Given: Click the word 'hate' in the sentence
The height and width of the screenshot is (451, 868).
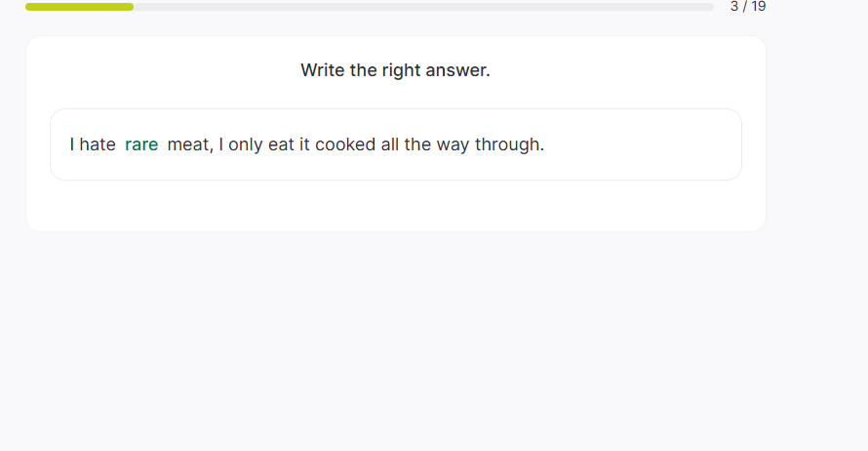Looking at the screenshot, I should (98, 144).
